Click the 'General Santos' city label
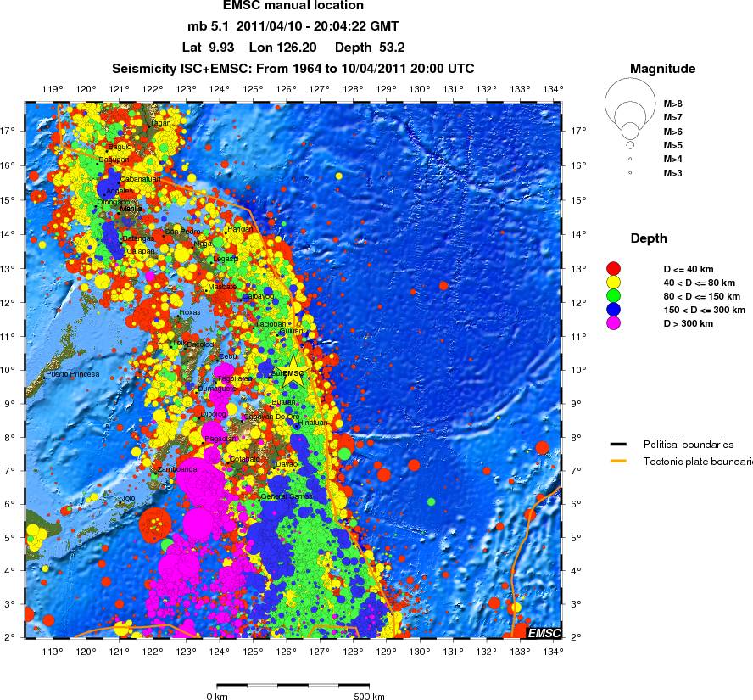753x700 pixels. tap(287, 496)
